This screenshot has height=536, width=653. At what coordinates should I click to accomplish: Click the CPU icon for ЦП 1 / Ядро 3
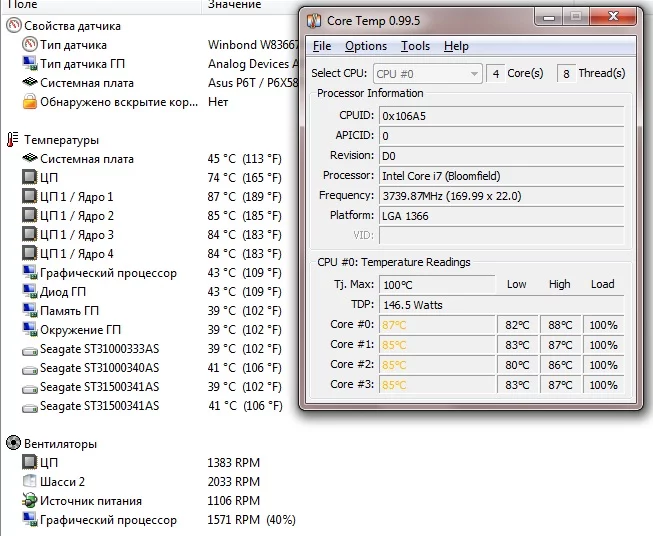[30, 234]
